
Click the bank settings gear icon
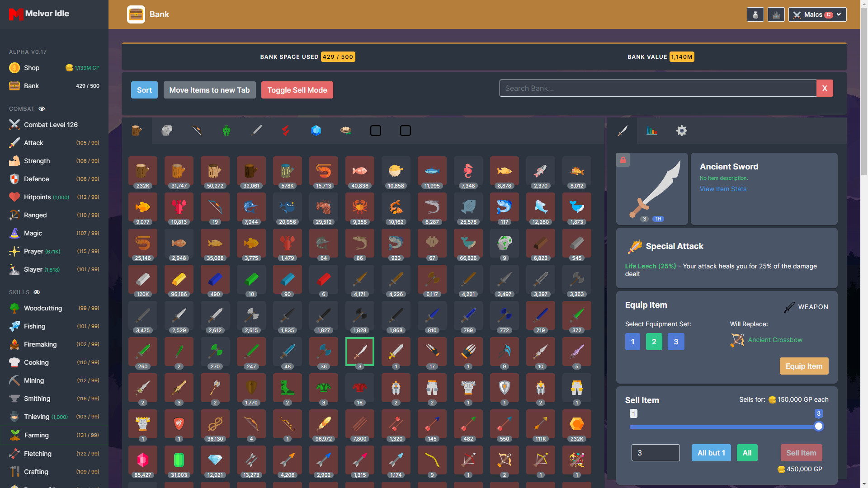pos(681,131)
